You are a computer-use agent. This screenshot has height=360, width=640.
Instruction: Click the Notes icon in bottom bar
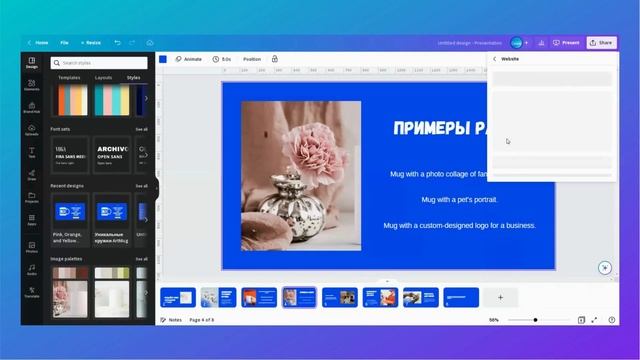[163, 320]
